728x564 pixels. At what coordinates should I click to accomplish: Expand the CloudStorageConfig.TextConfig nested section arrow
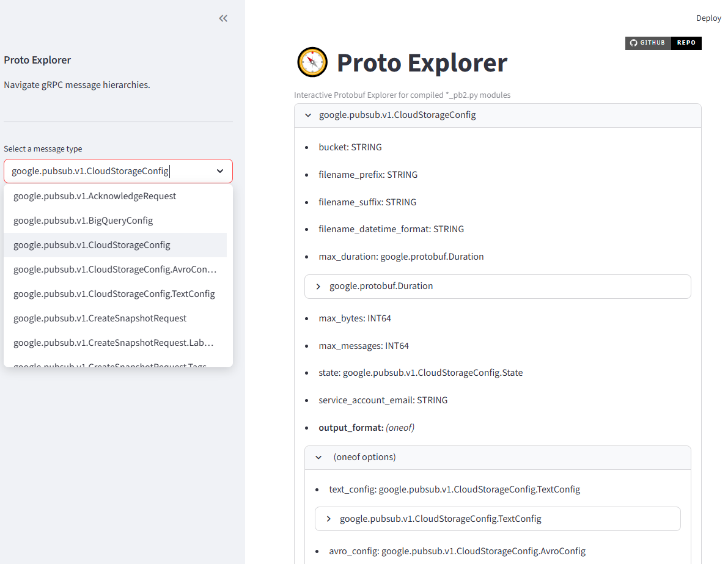pos(328,518)
